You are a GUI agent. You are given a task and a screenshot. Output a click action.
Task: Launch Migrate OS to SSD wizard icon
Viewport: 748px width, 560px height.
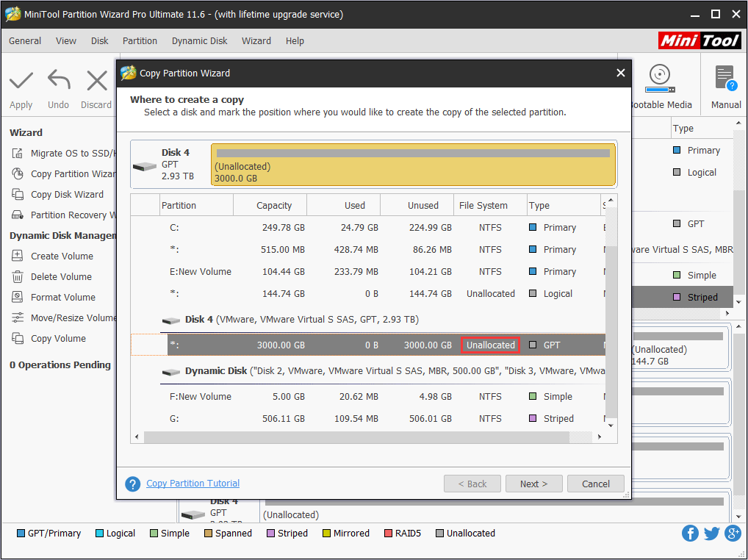point(18,153)
